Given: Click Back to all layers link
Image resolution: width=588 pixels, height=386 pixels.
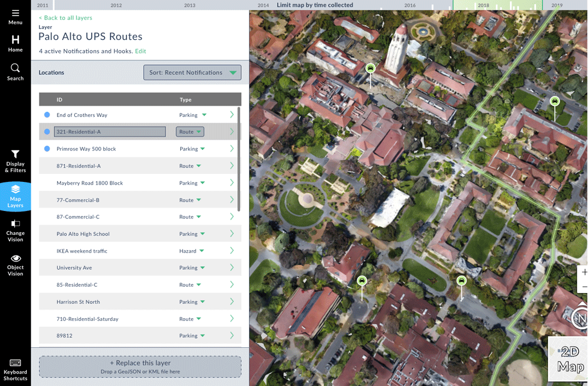Looking at the screenshot, I should coord(65,18).
